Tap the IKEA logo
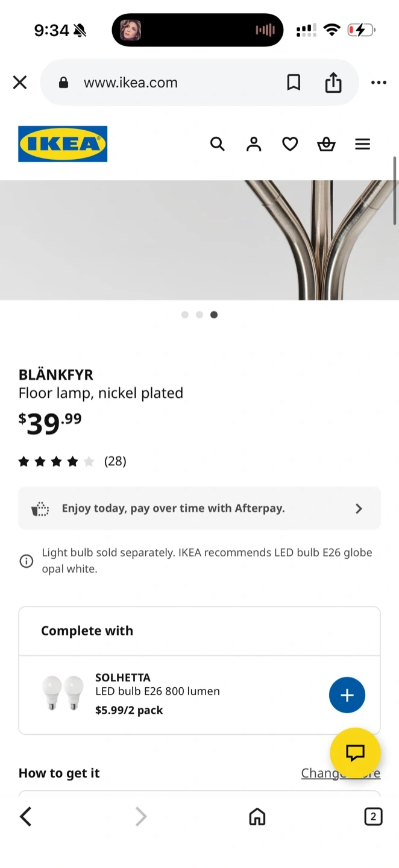 point(63,144)
